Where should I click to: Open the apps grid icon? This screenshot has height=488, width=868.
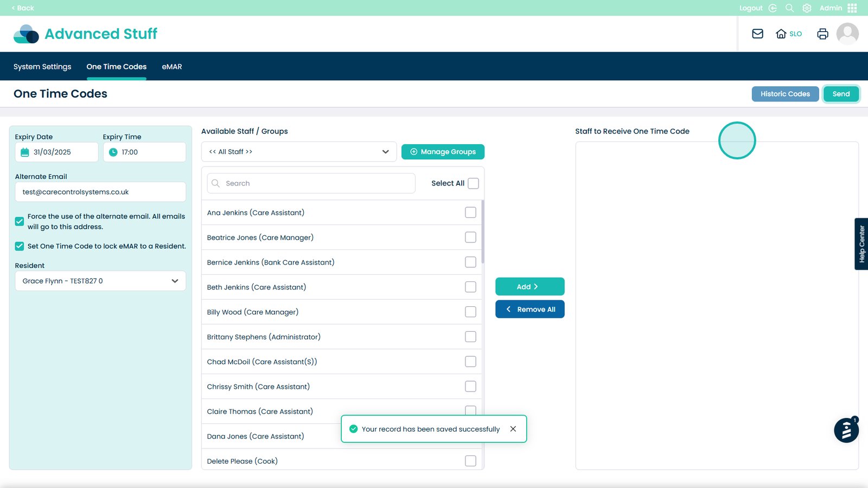[852, 8]
